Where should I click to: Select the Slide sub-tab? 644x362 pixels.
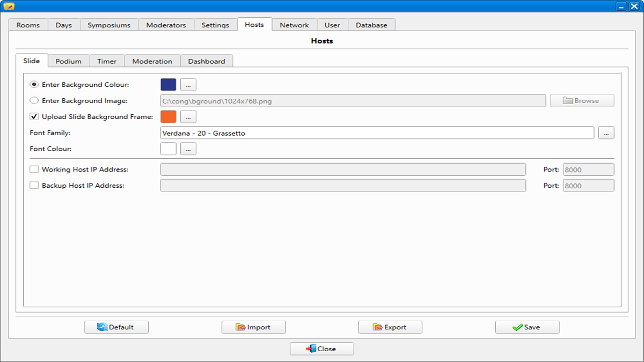32,61
